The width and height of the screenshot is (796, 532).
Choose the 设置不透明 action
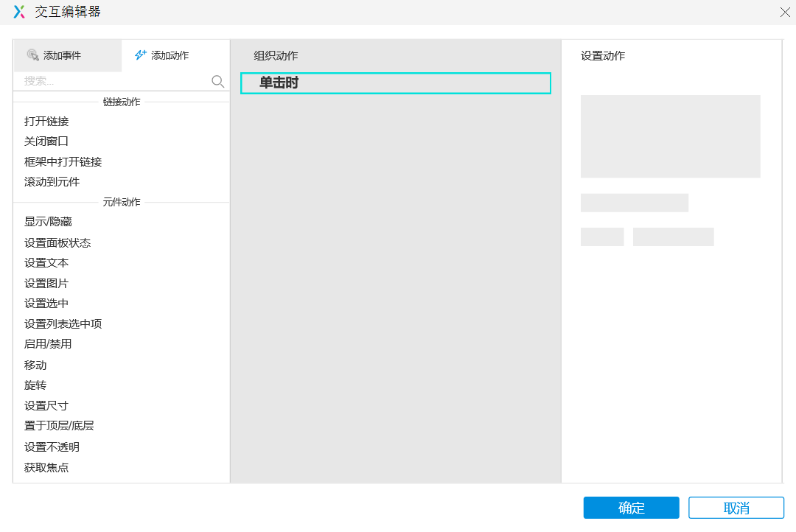pos(52,447)
